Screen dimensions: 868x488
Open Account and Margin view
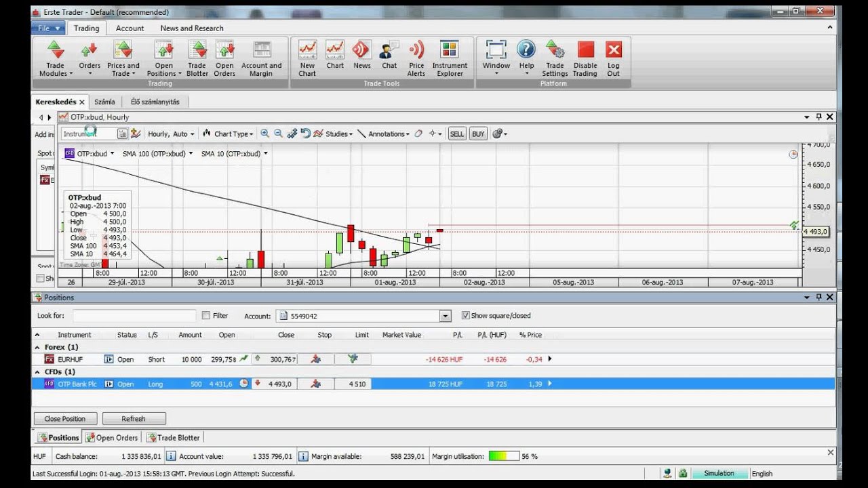coord(262,59)
